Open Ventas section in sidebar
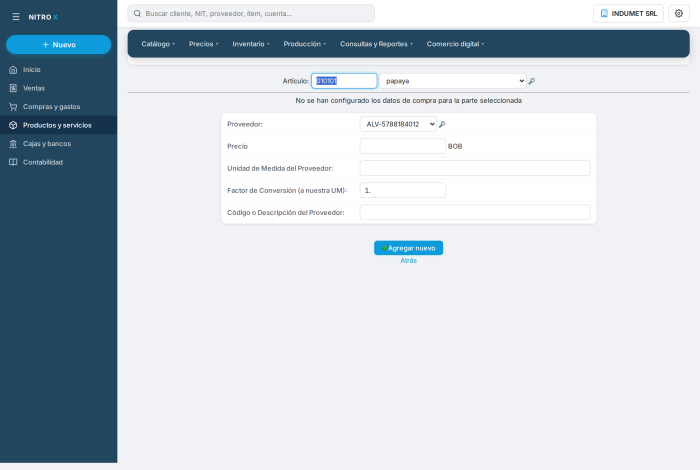The width and height of the screenshot is (700, 470). pyautogui.click(x=58, y=88)
